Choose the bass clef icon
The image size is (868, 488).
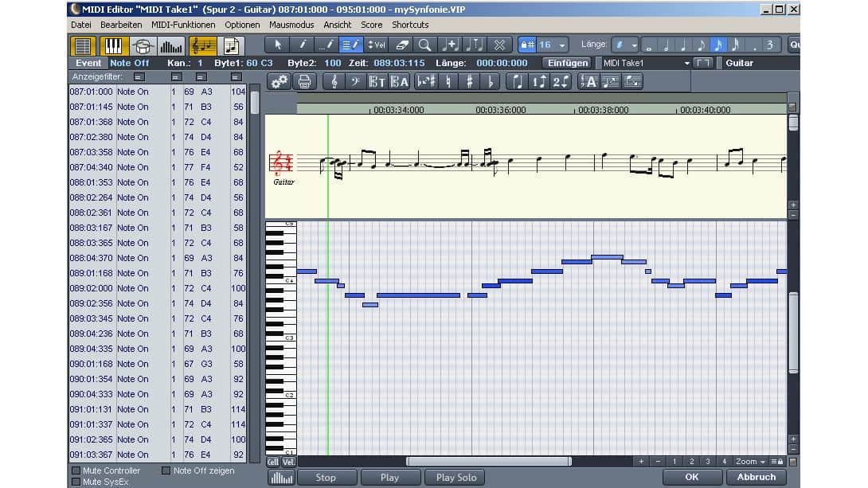click(x=354, y=81)
